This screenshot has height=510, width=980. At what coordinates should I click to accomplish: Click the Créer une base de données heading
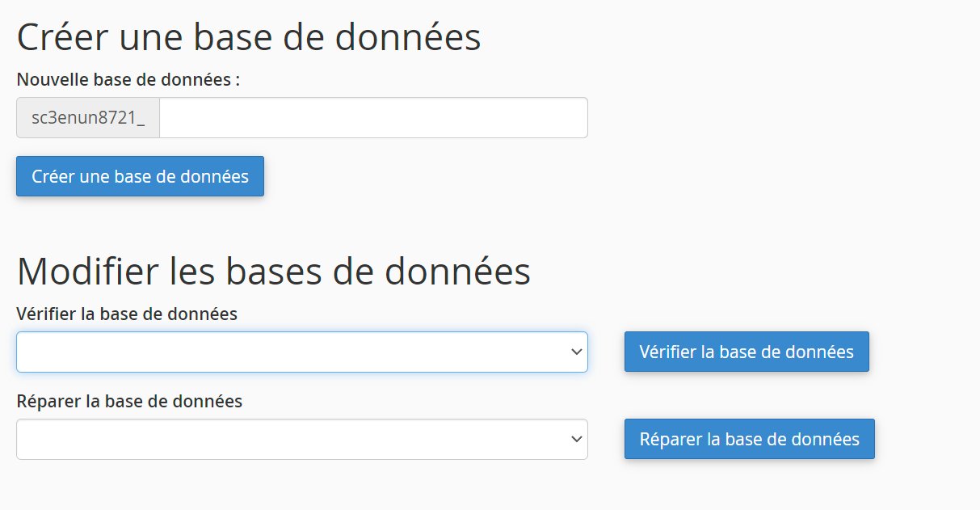point(249,37)
